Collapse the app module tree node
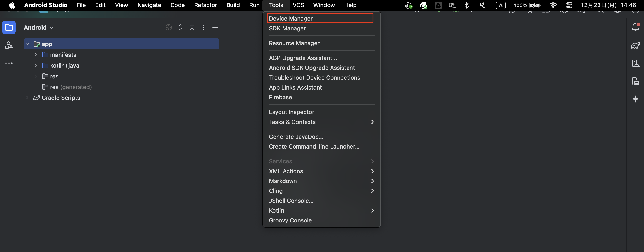The width and height of the screenshot is (644, 252). tap(28, 44)
